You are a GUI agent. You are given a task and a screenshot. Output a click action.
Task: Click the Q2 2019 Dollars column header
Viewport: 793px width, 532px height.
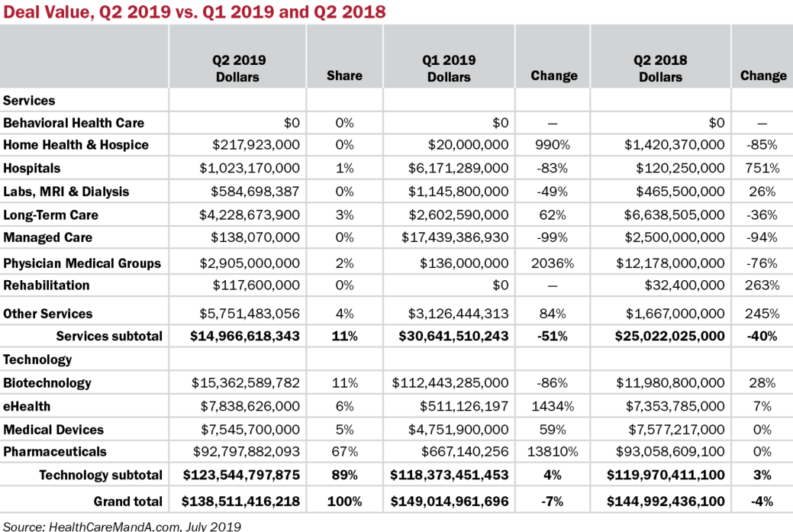(239, 68)
